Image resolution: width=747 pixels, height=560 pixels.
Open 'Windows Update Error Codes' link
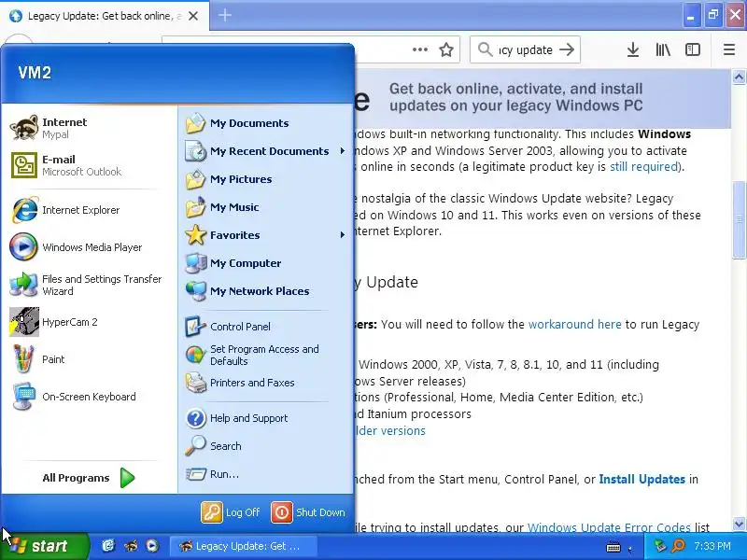point(609,527)
